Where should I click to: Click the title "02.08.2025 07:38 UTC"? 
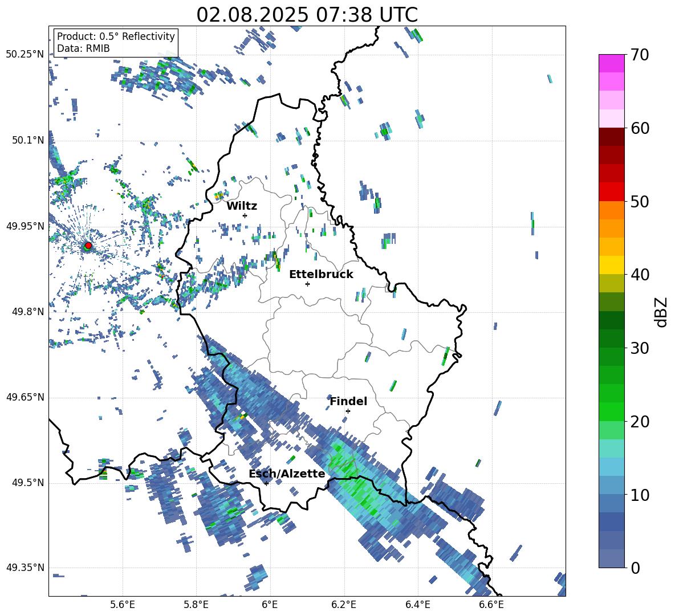(307, 15)
